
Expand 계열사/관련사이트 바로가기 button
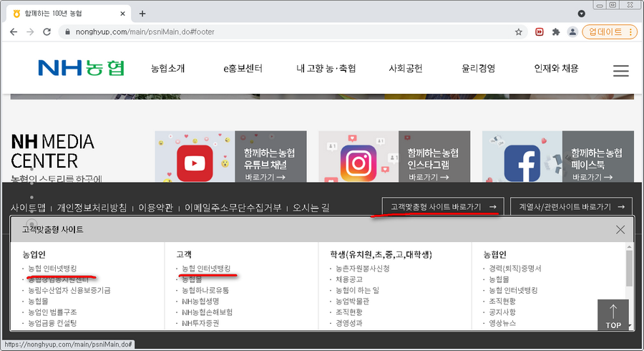pos(572,207)
